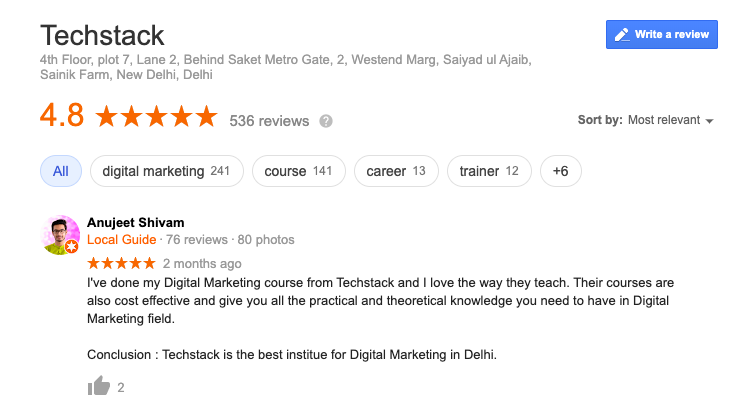Filter reviews by course topic
751x411 pixels.
pyautogui.click(x=298, y=171)
